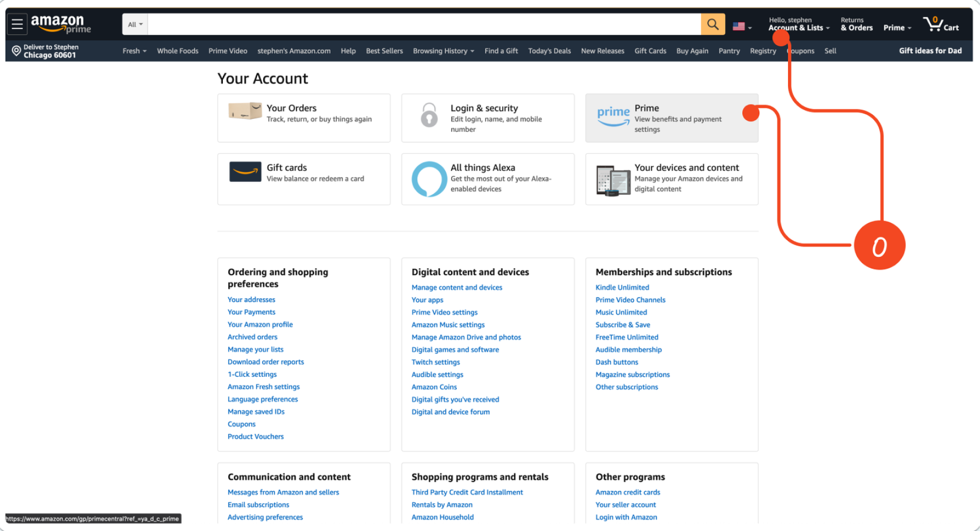980x531 pixels.
Task: Open Best Sellers
Action: [384, 51]
